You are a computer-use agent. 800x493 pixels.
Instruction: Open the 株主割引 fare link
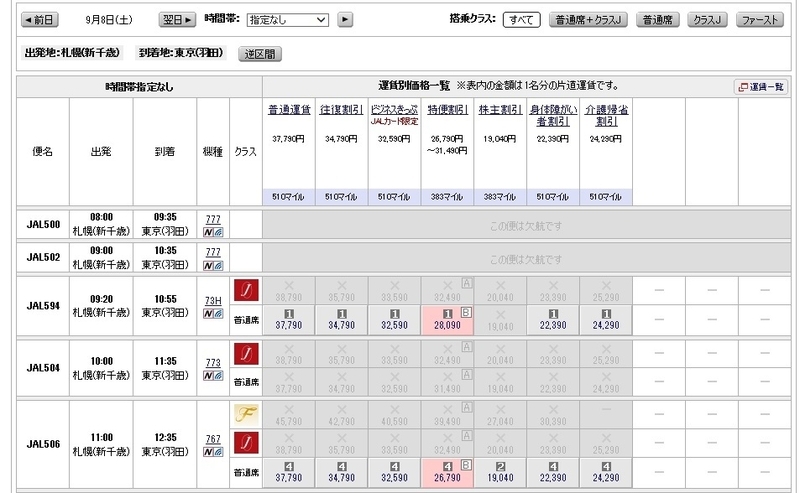tap(500, 110)
